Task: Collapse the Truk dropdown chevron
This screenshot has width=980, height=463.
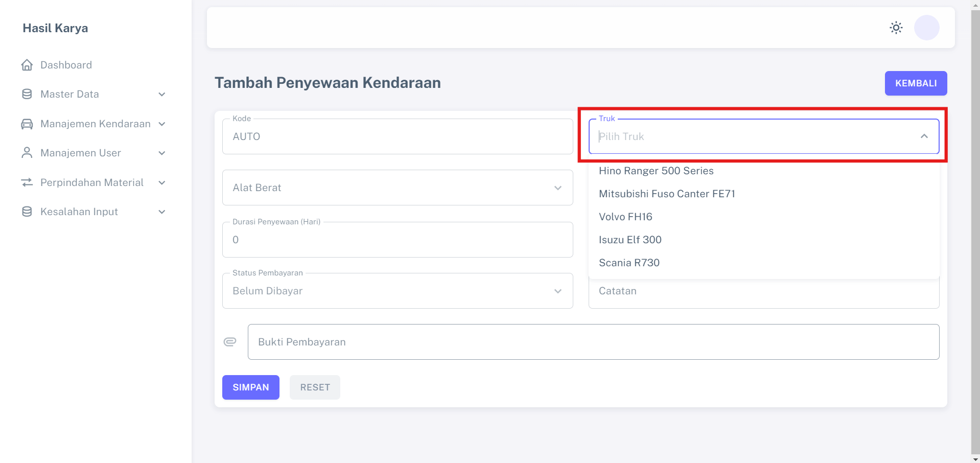Action: click(924, 136)
